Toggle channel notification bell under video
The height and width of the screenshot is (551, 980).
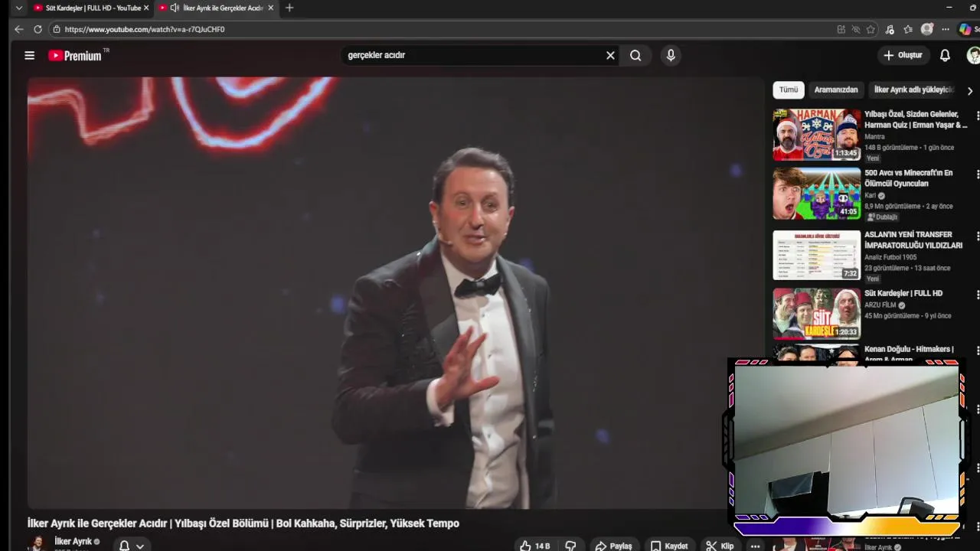[x=124, y=546]
